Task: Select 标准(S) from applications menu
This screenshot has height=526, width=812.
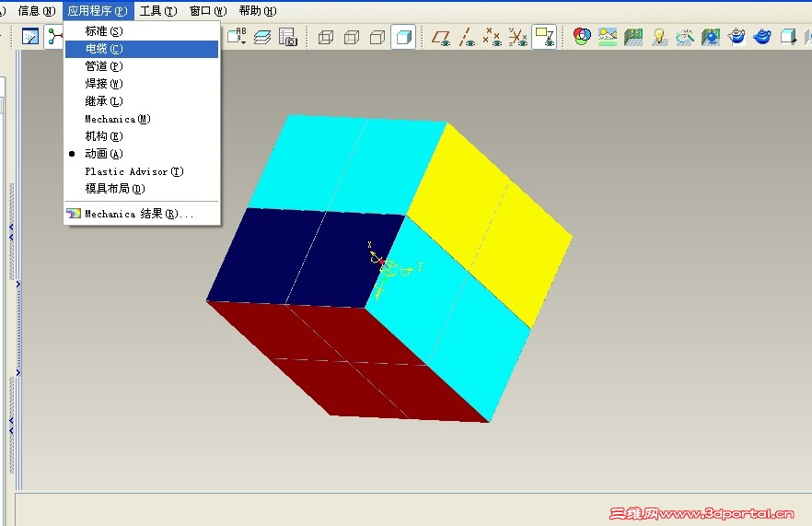Action: click(x=142, y=31)
